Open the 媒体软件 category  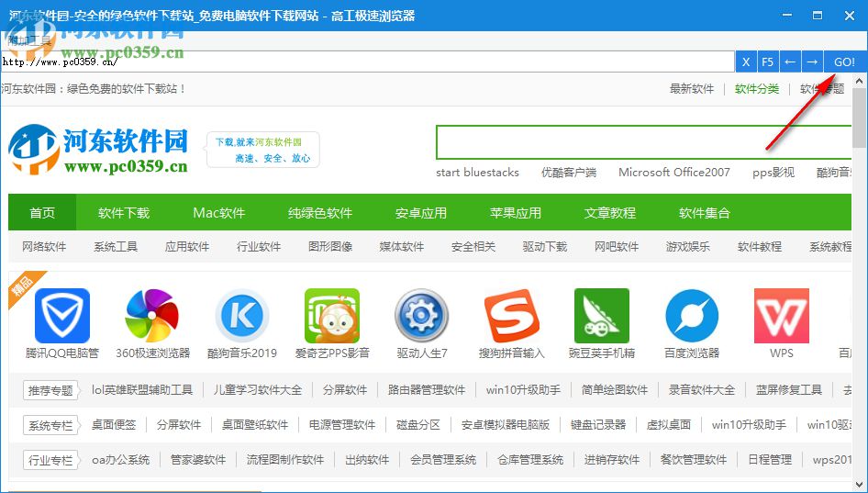coord(402,246)
